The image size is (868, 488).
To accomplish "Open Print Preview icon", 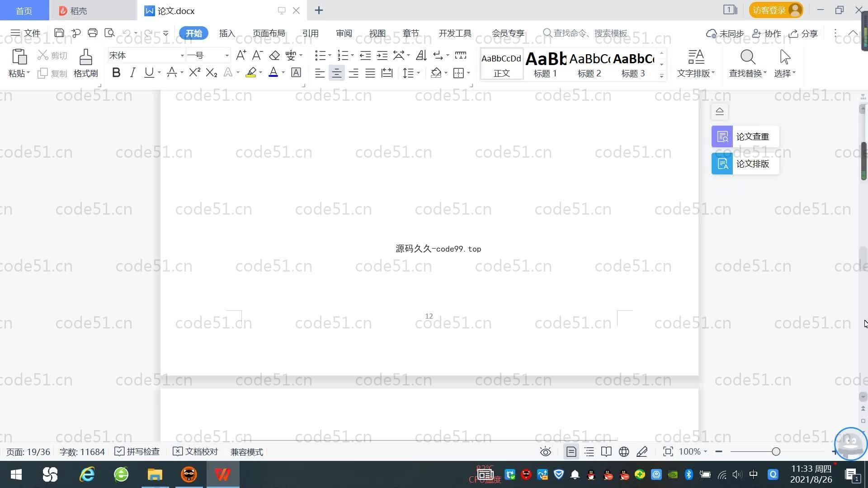I will point(109,33).
